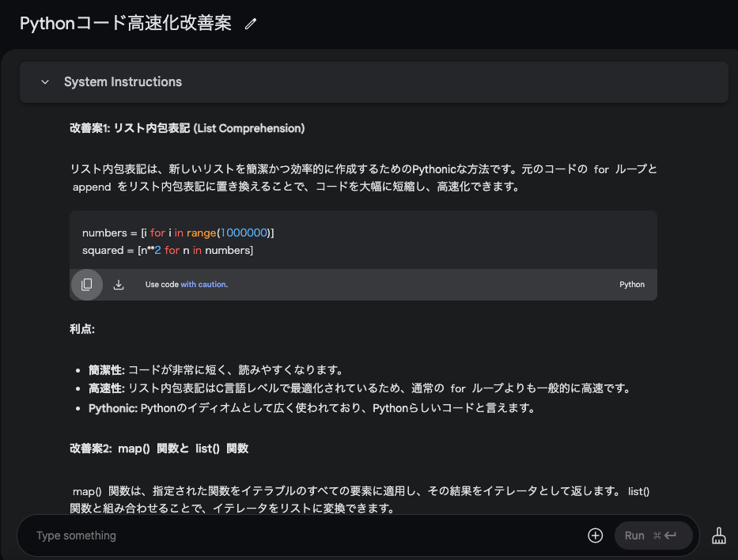
Task: Collapse the System Instructions chevron
Action: pyautogui.click(x=45, y=82)
